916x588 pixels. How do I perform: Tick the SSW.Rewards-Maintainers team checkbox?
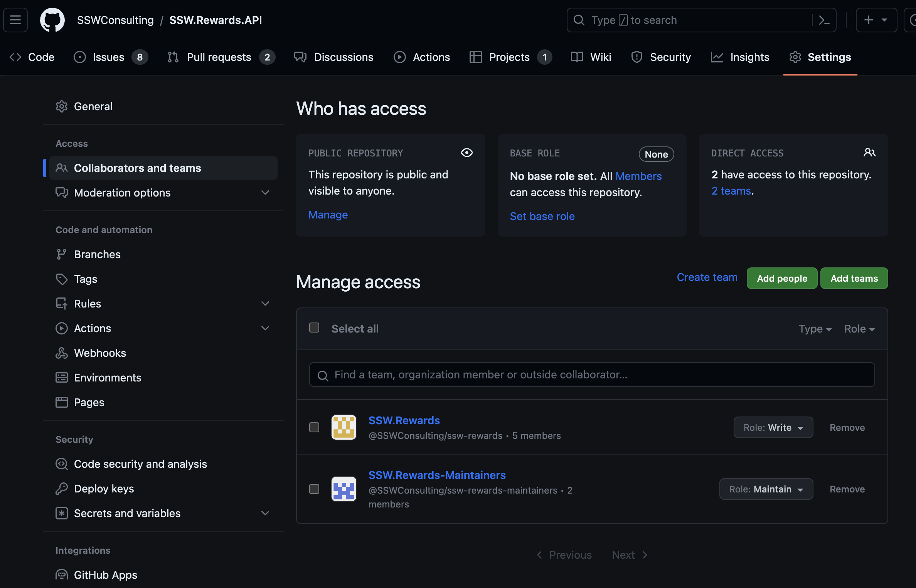tap(314, 489)
